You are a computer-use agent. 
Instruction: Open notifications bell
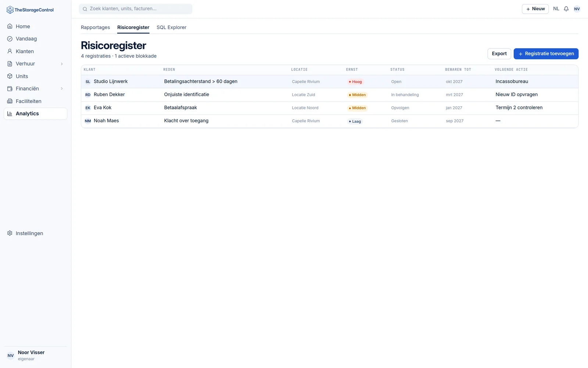566,9
